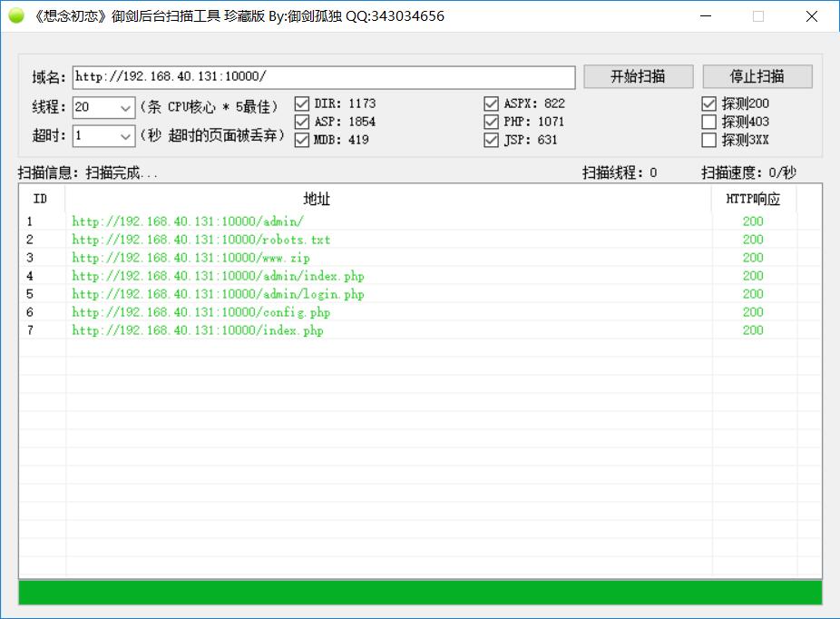Open the 超时 timeout dropdown
This screenshot has height=619, width=840.
coord(125,136)
